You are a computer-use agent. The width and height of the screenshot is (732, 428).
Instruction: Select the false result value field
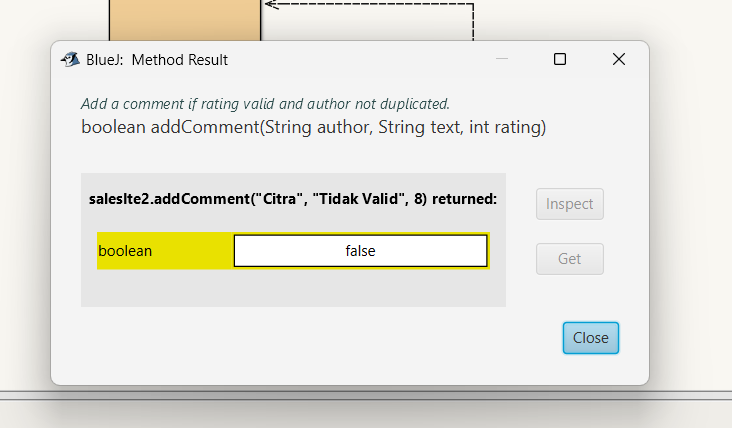pyautogui.click(x=360, y=251)
